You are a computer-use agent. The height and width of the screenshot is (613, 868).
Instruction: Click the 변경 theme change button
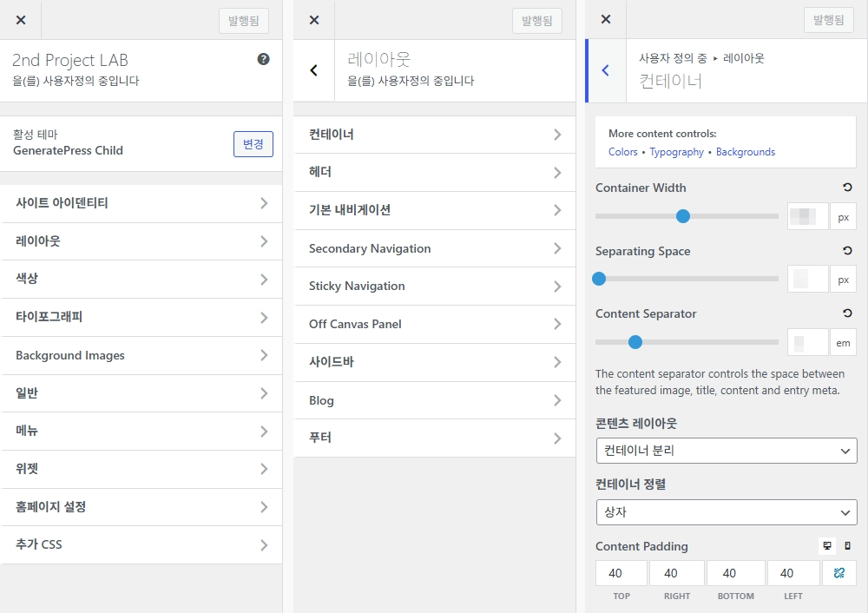coord(253,145)
